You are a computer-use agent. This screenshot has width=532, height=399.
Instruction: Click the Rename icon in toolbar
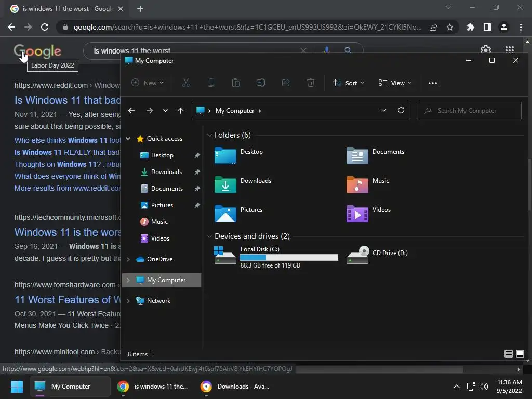pos(261,83)
